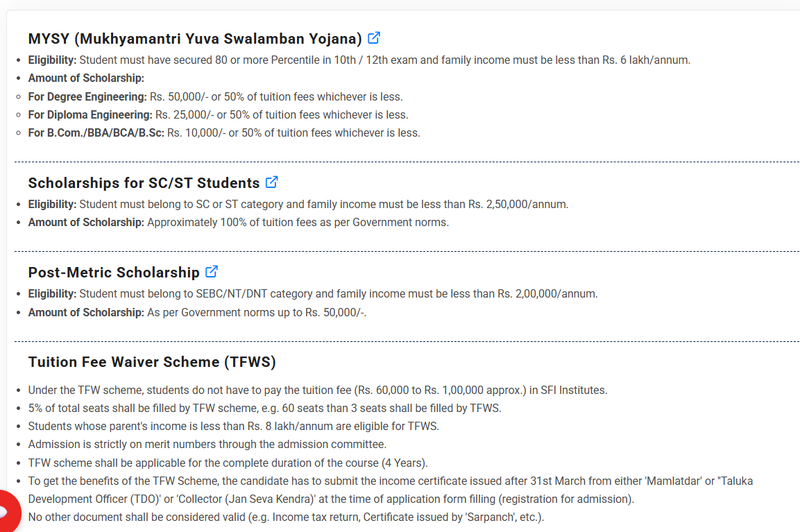Click the Scholarships for SC/ST Students heading
The image size is (800, 532).
[144, 183]
